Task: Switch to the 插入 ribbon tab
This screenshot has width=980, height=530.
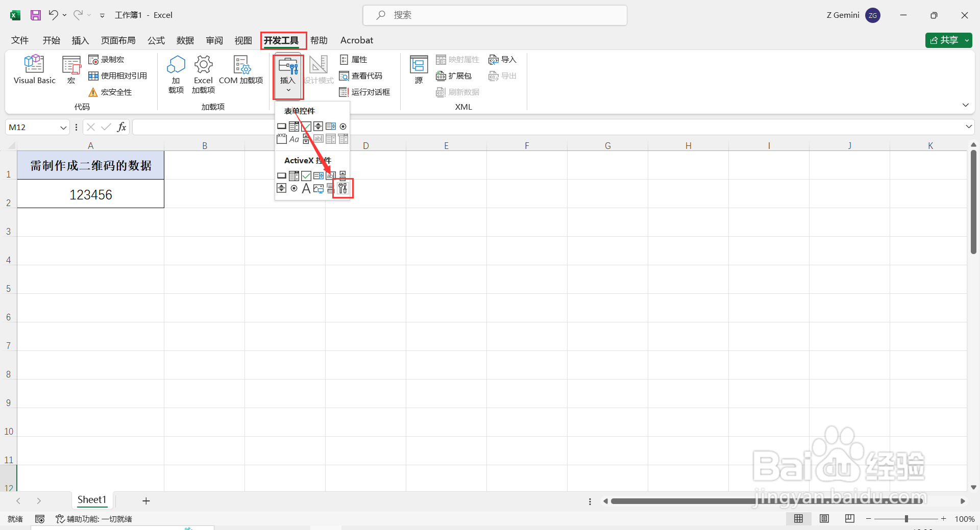Action: [x=81, y=40]
